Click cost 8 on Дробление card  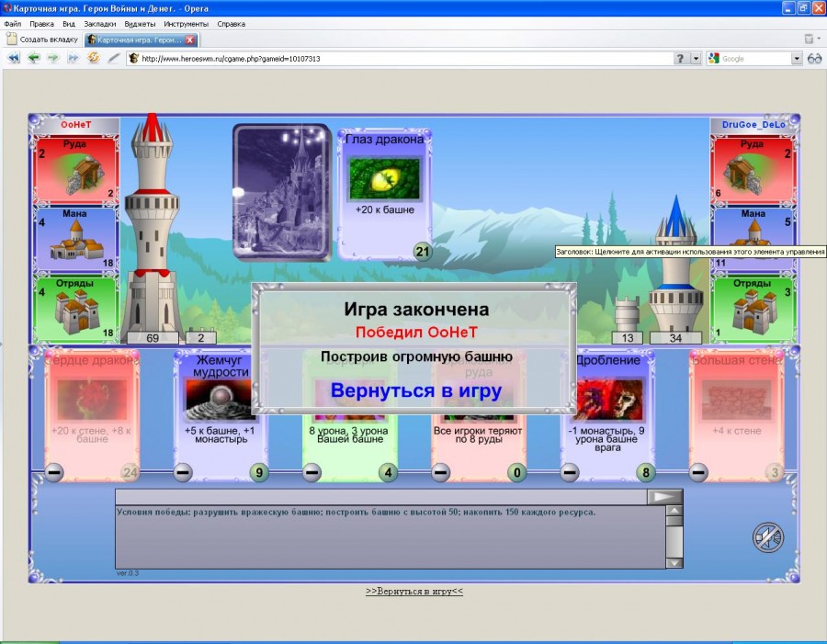[x=646, y=472]
